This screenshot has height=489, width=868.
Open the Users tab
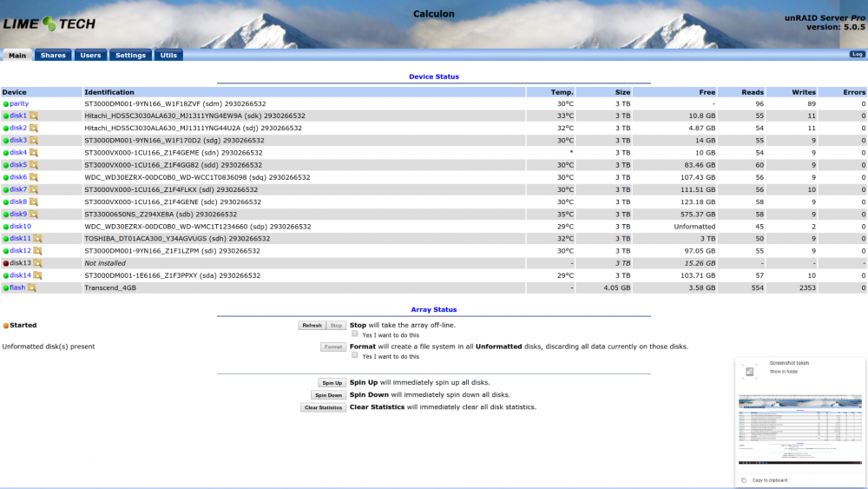click(90, 56)
